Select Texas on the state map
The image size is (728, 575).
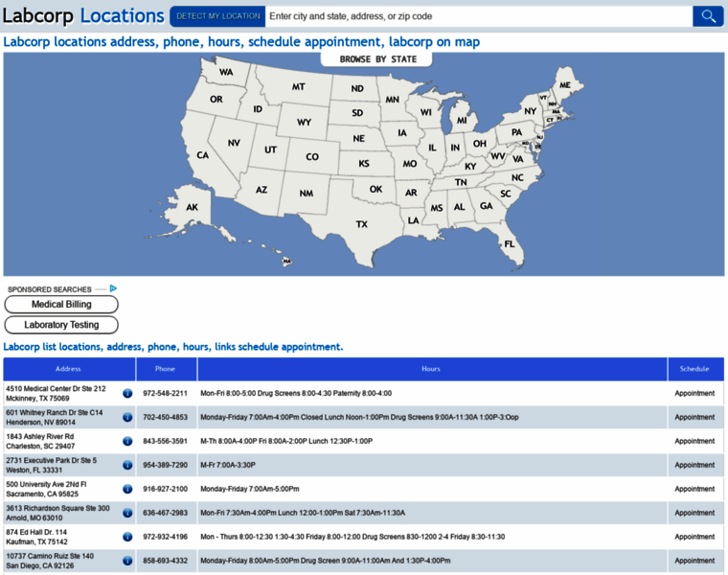tap(362, 224)
